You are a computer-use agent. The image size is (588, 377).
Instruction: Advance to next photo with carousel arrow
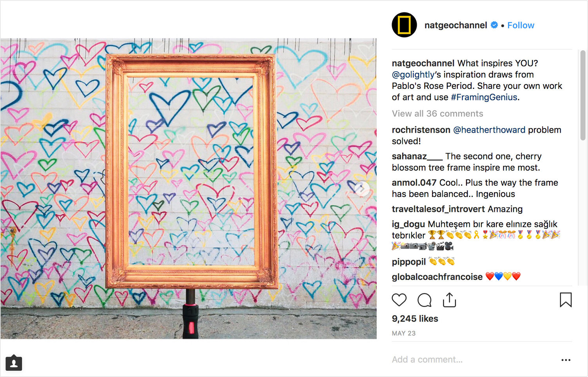click(362, 189)
